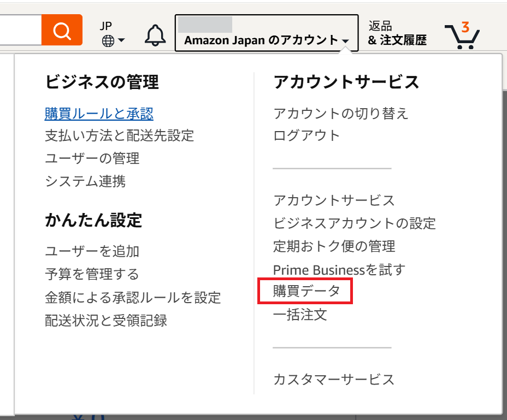Open the JP language globe selector
The height and width of the screenshot is (420, 507).
pyautogui.click(x=112, y=34)
